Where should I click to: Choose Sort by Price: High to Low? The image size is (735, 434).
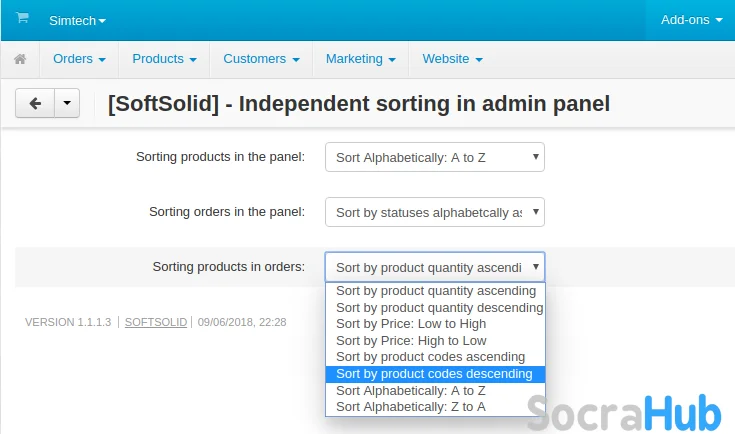coord(411,341)
